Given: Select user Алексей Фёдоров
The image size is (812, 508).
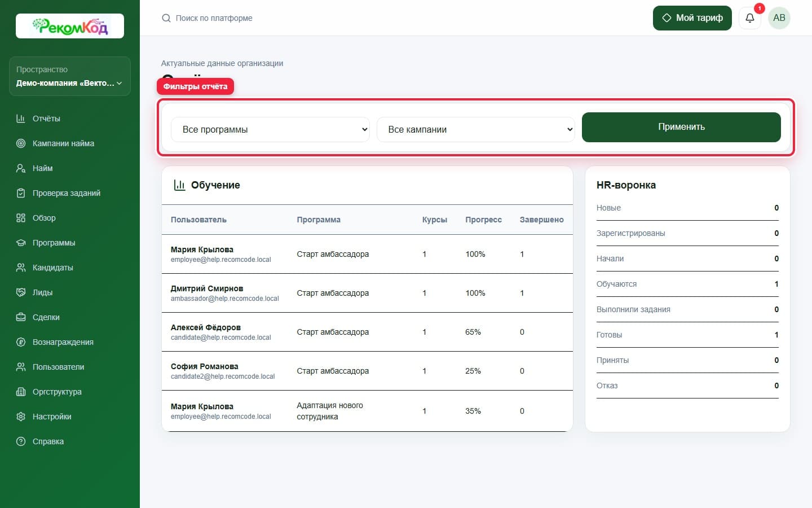Looking at the screenshot, I should click(x=206, y=327).
